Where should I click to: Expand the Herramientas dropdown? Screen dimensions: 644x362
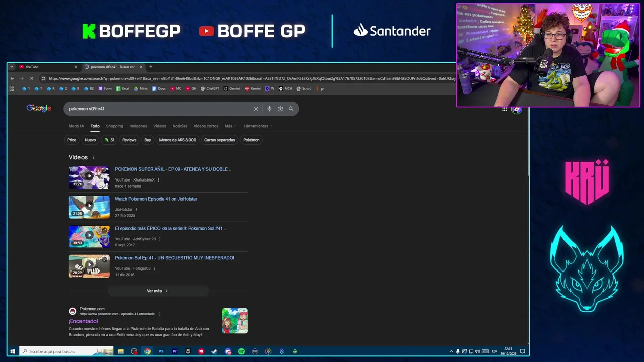(258, 126)
